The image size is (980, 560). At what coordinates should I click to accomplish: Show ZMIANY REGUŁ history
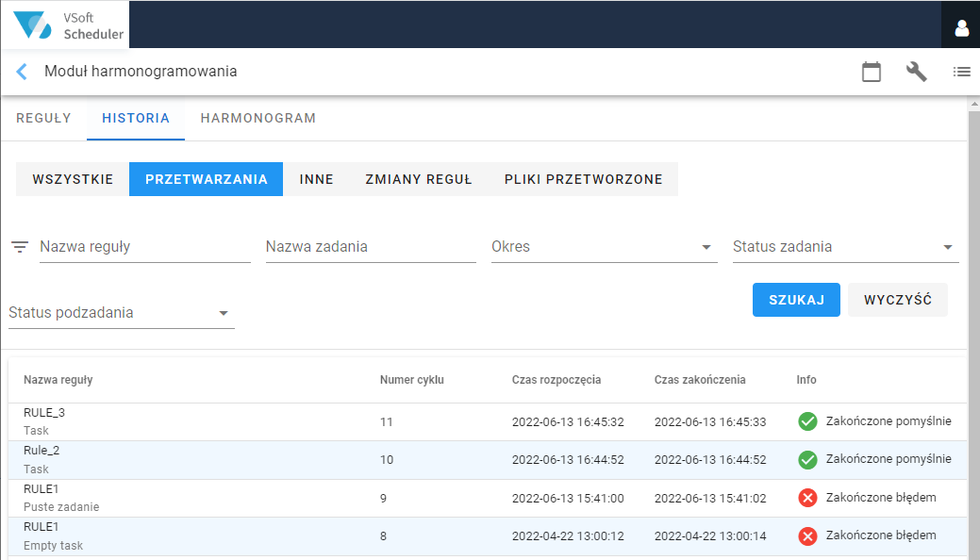coord(419,179)
